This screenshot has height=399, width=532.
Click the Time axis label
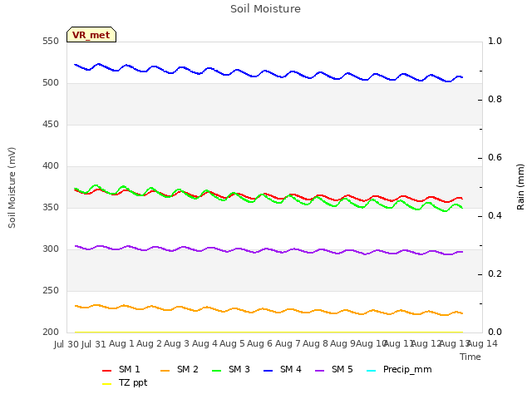[x=470, y=357]
